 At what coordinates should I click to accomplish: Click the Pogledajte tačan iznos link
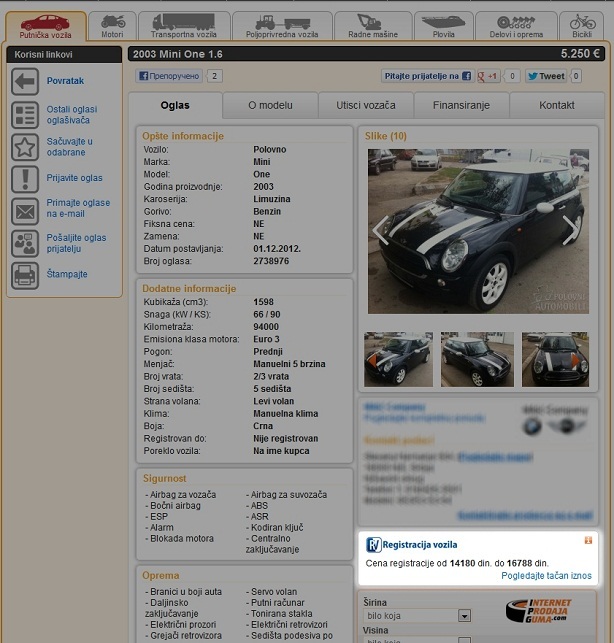point(546,576)
